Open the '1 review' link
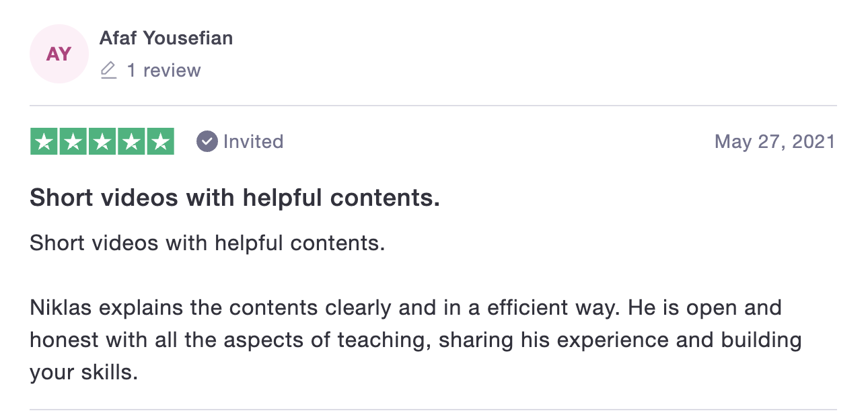This screenshot has width=868, height=417. pos(164,70)
